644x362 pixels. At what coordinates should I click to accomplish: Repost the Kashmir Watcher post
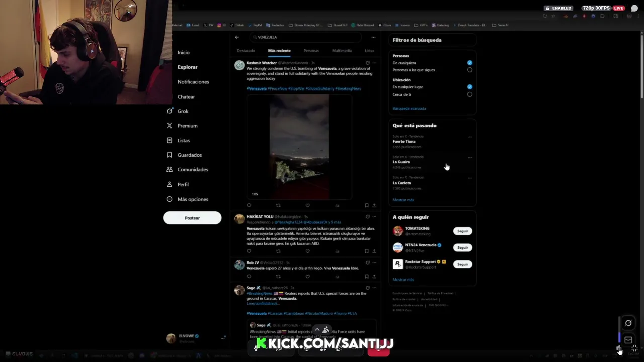[x=278, y=205]
